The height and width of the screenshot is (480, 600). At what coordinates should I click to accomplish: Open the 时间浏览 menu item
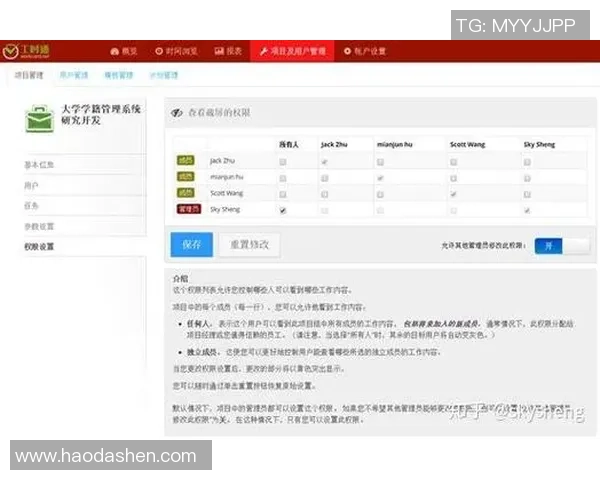(176, 51)
